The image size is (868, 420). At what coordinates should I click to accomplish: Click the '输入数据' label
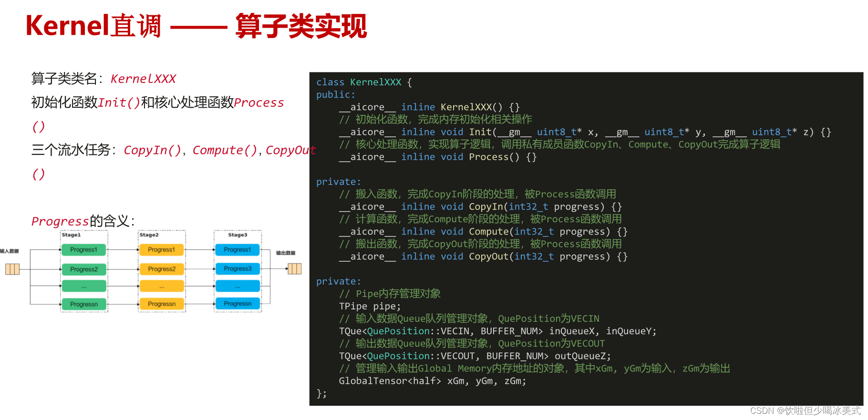tap(10, 251)
